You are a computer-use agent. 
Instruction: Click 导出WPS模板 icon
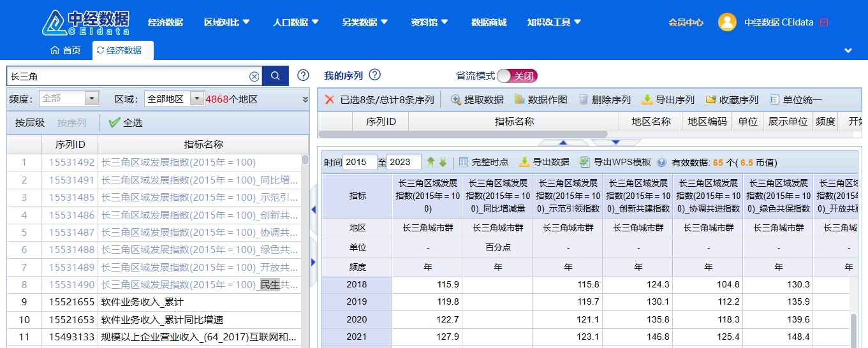point(584,163)
